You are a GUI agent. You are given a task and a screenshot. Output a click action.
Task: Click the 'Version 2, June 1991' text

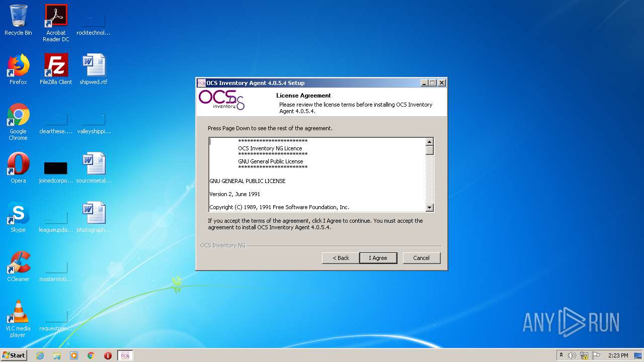[x=235, y=194]
